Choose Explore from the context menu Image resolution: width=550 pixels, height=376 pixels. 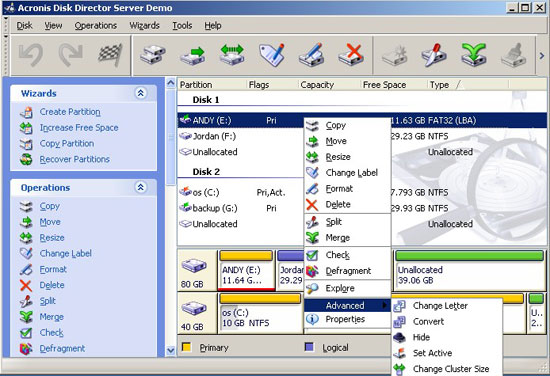pyautogui.click(x=347, y=288)
